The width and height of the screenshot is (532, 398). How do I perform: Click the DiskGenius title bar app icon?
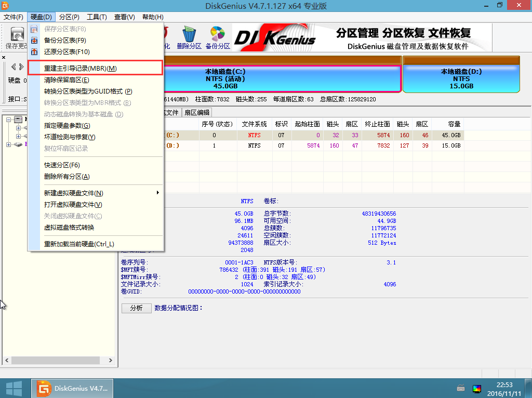5,5
